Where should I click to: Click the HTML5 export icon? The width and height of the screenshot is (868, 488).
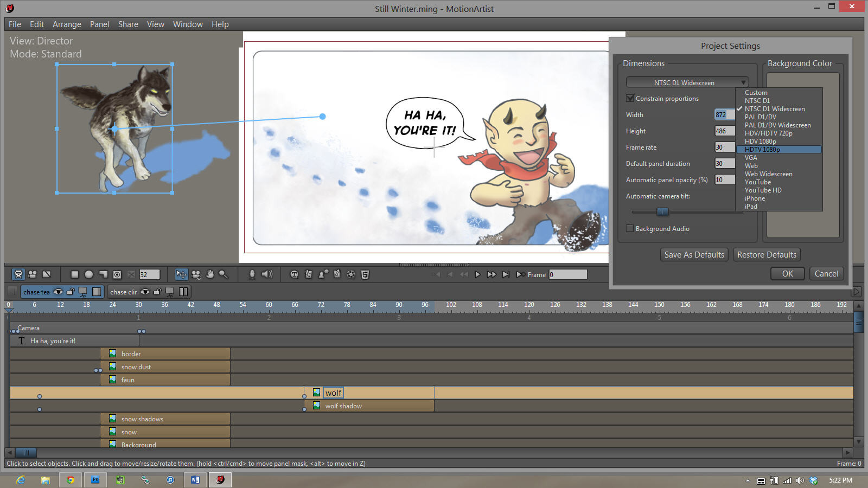365,274
